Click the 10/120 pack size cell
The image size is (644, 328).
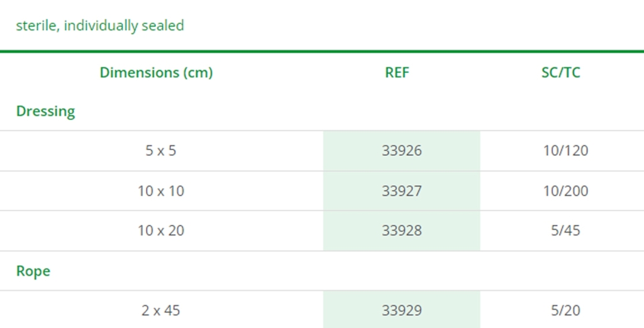[565, 151]
